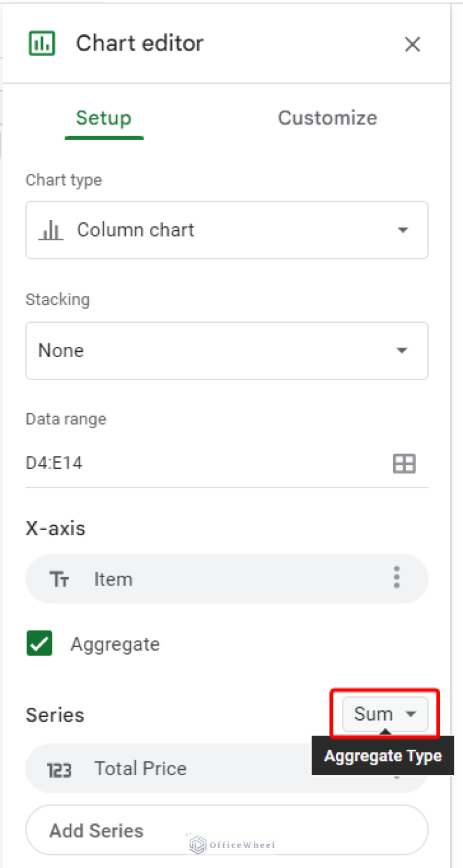Open the Column chart type dropdown
Screen dimensions: 463x868
tap(227, 230)
